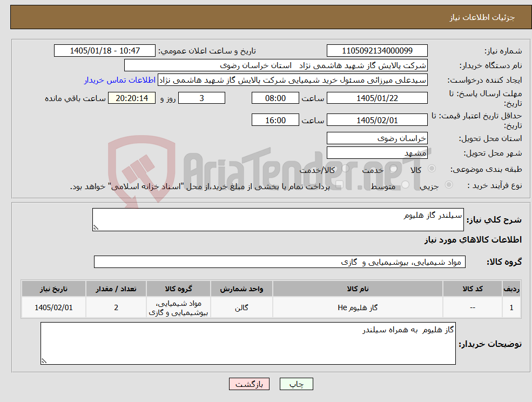532x402 pixels.
Task: Click the need date cell 1405/02/01 in table
Action: click(x=53, y=307)
